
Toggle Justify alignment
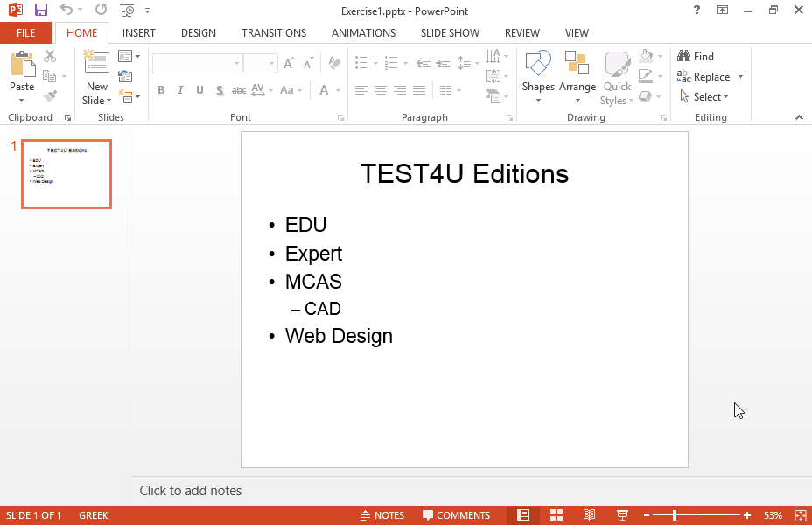point(419,90)
